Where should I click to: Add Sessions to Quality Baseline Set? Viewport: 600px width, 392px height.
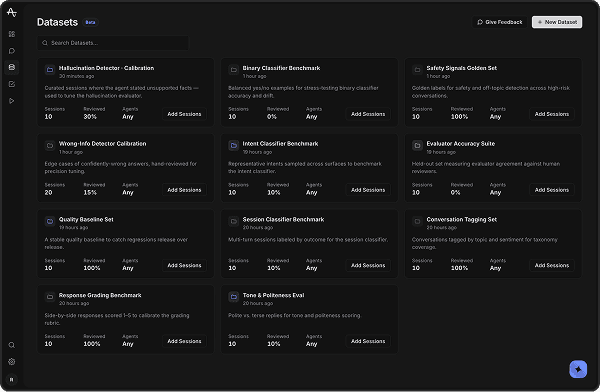(x=184, y=265)
